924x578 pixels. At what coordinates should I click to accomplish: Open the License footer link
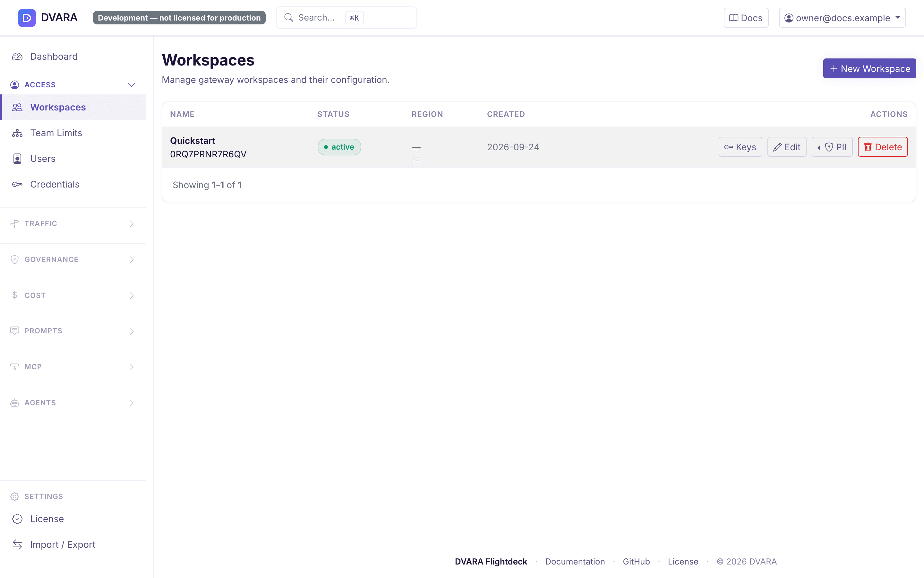[683, 562]
